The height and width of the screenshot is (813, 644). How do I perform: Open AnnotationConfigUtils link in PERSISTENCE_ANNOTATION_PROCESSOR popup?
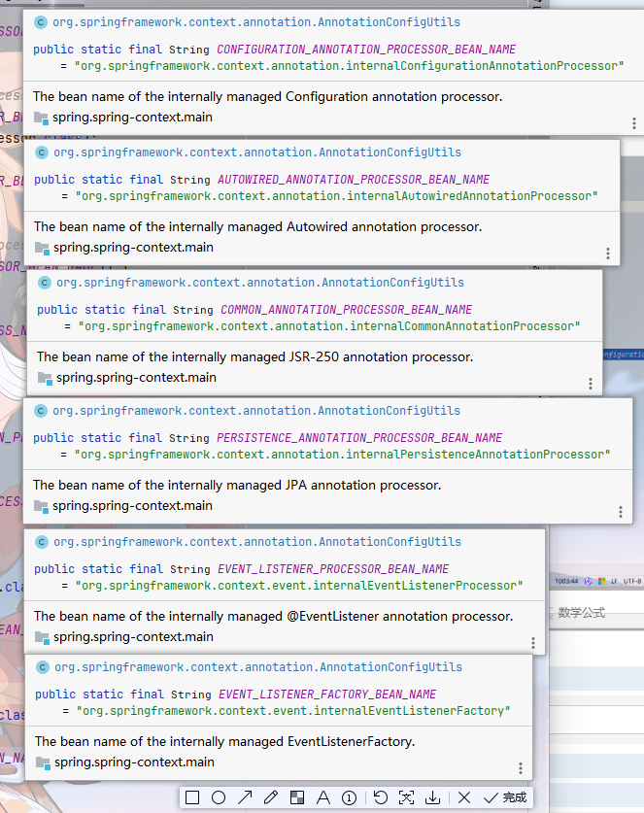coord(256,411)
